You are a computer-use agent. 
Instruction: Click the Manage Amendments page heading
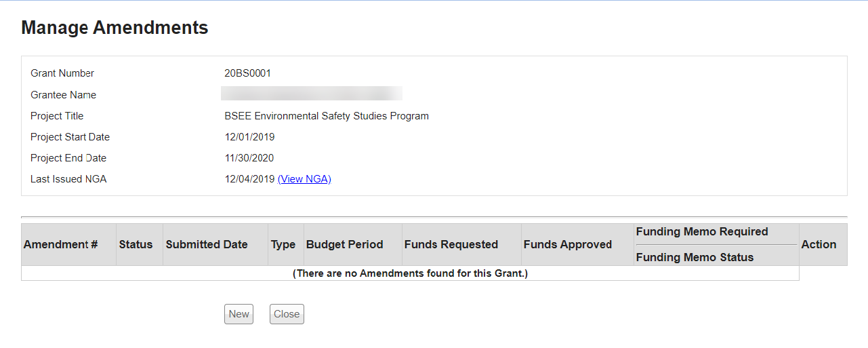115,28
